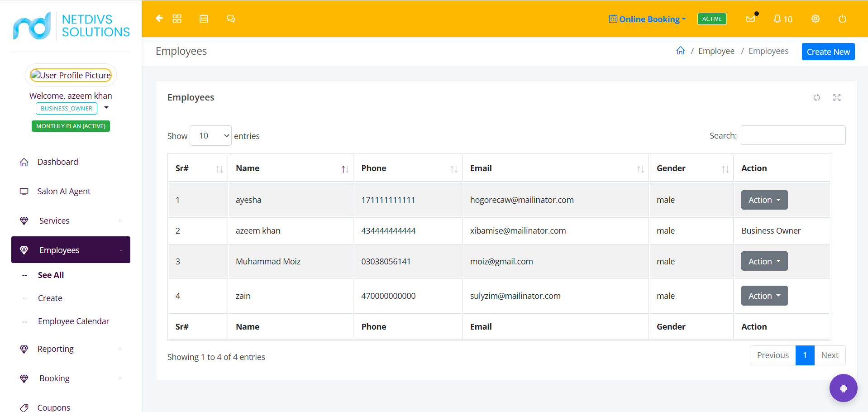Click phone number 470000000000
The image size is (868, 412).
tap(388, 296)
